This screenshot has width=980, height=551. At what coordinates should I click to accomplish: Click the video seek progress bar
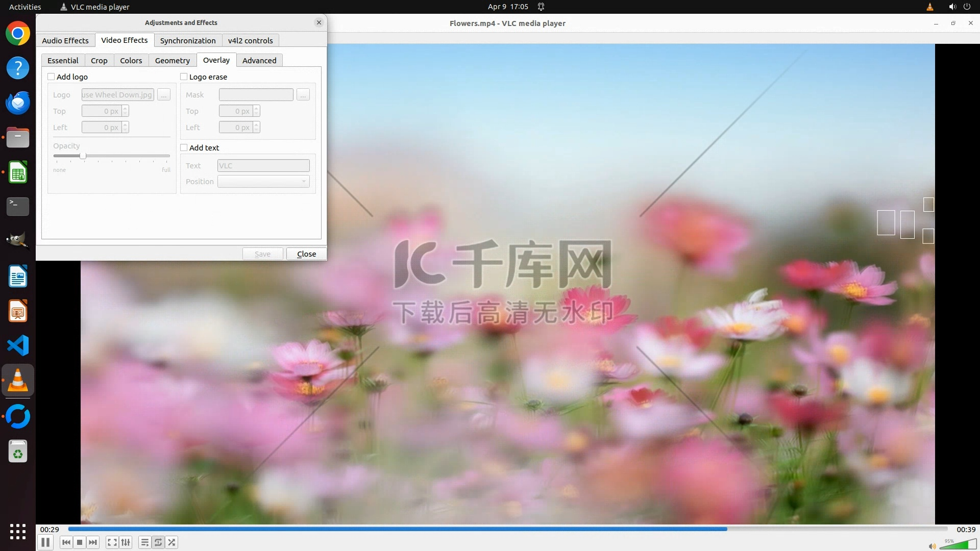(508, 529)
